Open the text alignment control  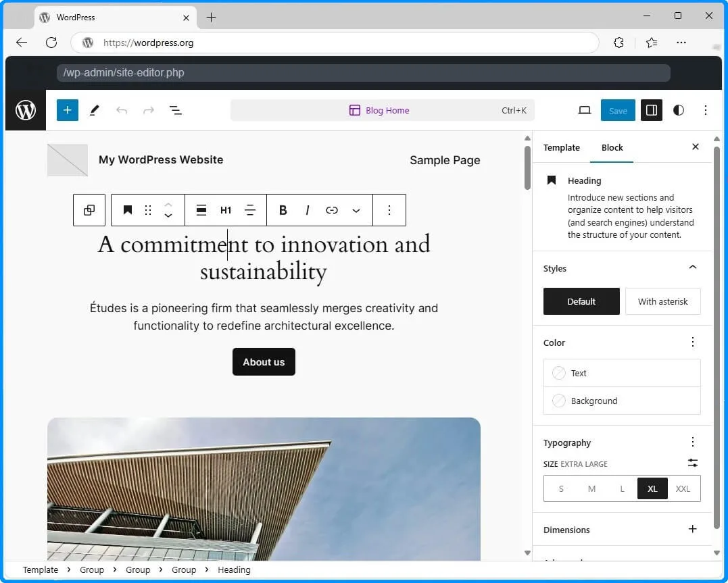tap(250, 210)
